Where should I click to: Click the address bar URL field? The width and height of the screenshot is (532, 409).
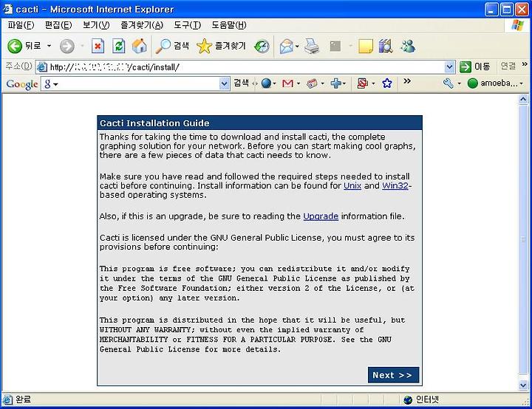[240, 67]
